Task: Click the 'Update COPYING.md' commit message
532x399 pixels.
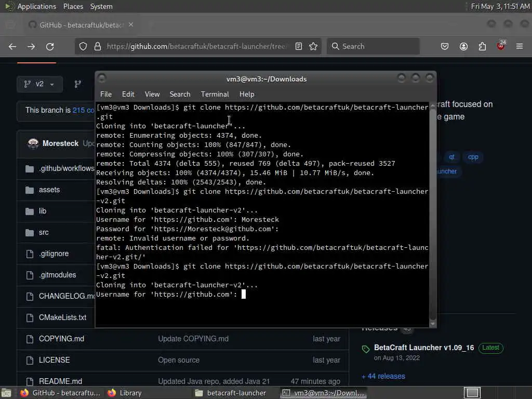Action: (193, 339)
